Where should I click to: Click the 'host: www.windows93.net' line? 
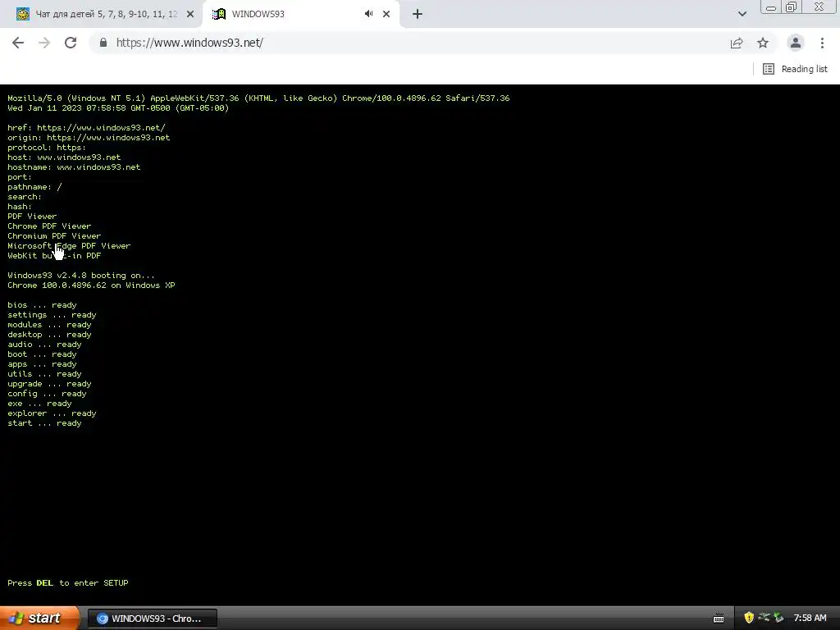pyautogui.click(x=64, y=157)
